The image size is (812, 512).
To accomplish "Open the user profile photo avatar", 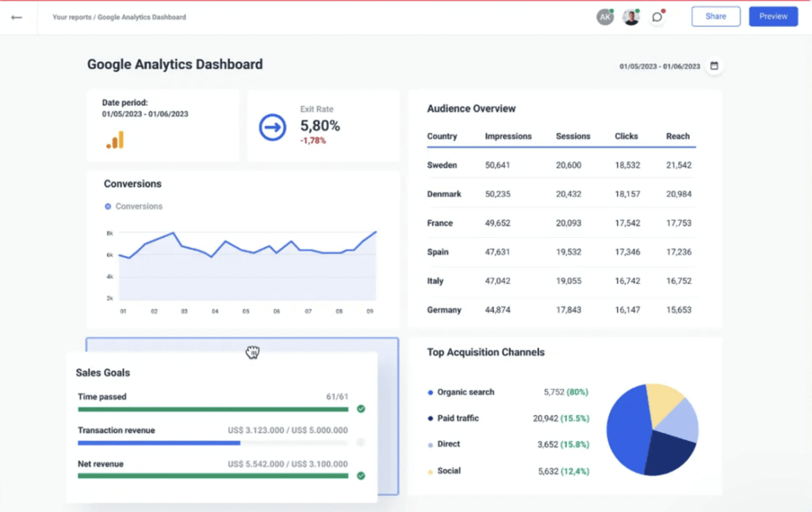I will tap(631, 16).
